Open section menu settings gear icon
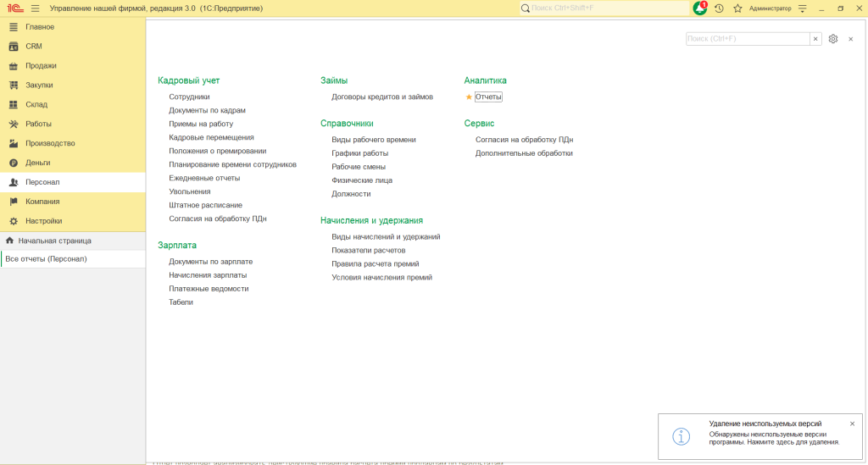The image size is (868, 465). [833, 39]
